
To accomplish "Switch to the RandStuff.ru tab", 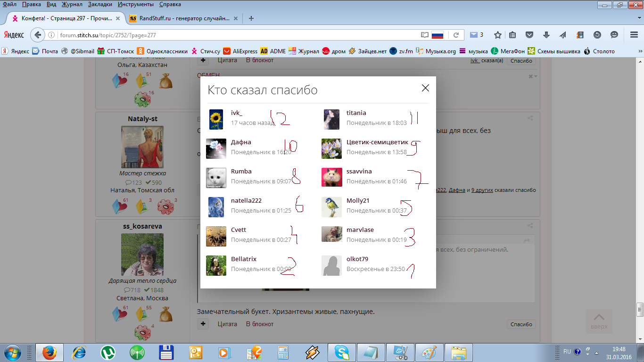I will click(184, 18).
